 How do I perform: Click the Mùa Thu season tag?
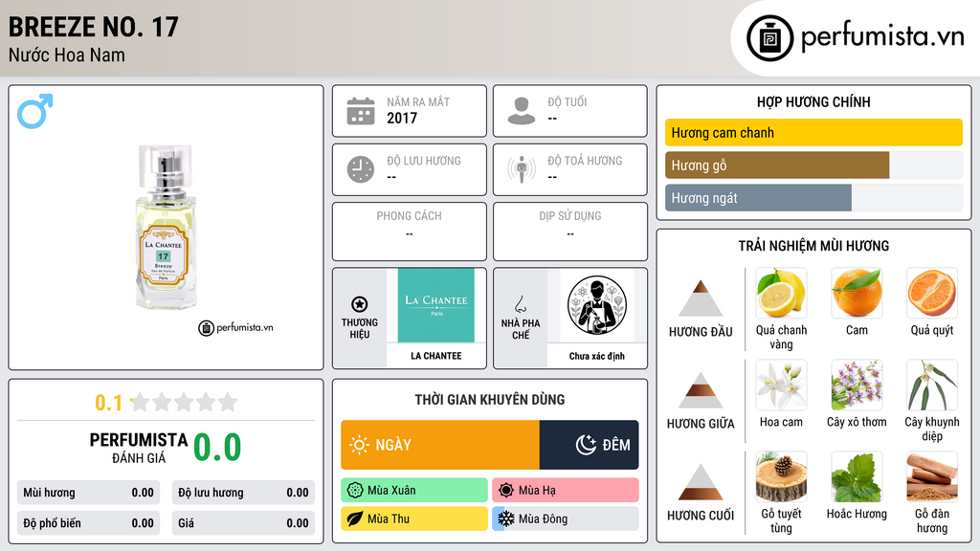tap(414, 518)
